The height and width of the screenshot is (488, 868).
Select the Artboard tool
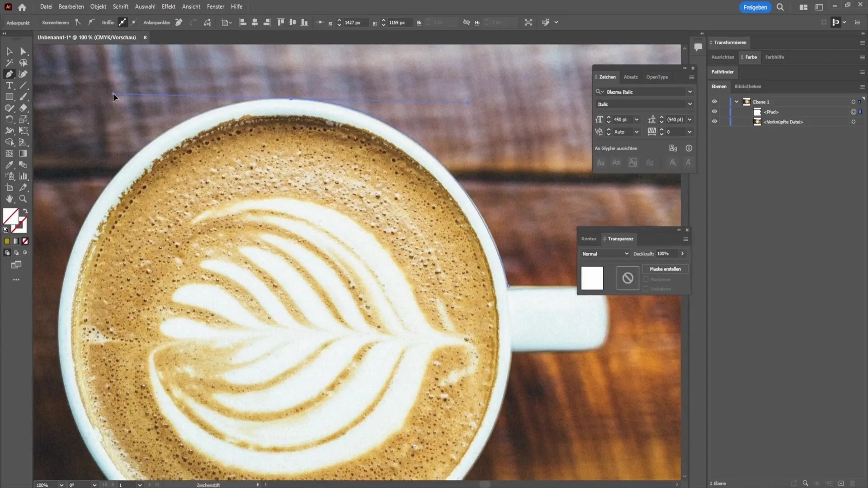[x=9, y=188]
